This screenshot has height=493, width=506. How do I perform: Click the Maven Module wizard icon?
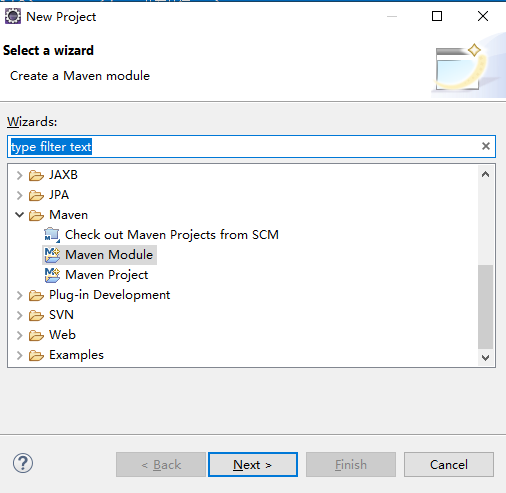(x=52, y=255)
